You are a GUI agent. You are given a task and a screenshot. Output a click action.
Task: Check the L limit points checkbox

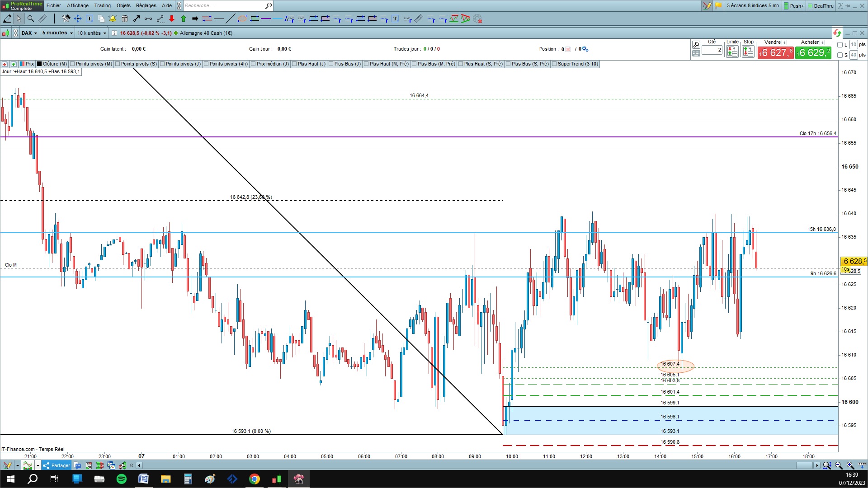click(840, 45)
